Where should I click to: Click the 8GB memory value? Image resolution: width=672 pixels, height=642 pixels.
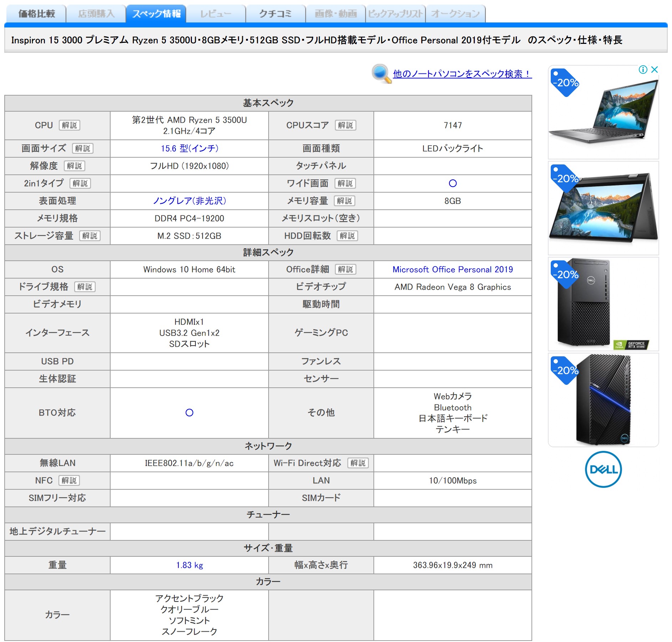pos(453,201)
